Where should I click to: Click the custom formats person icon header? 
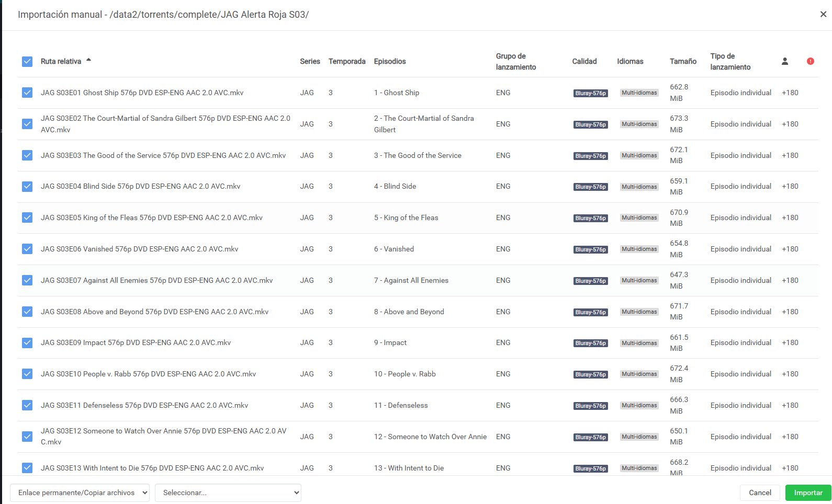785,61
